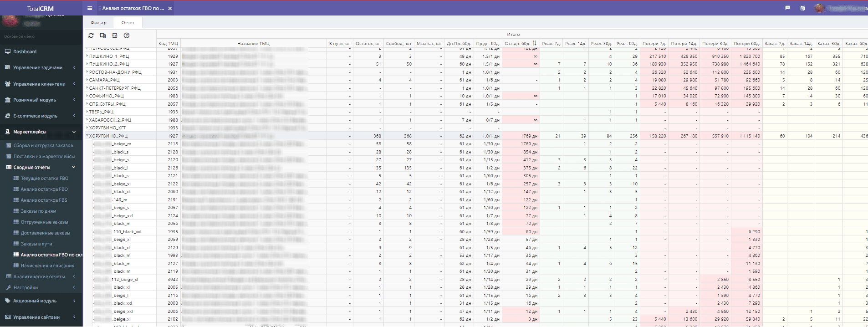Click the user avatar in top bar
Viewport: 868px width, 327px height.
coord(819,8)
